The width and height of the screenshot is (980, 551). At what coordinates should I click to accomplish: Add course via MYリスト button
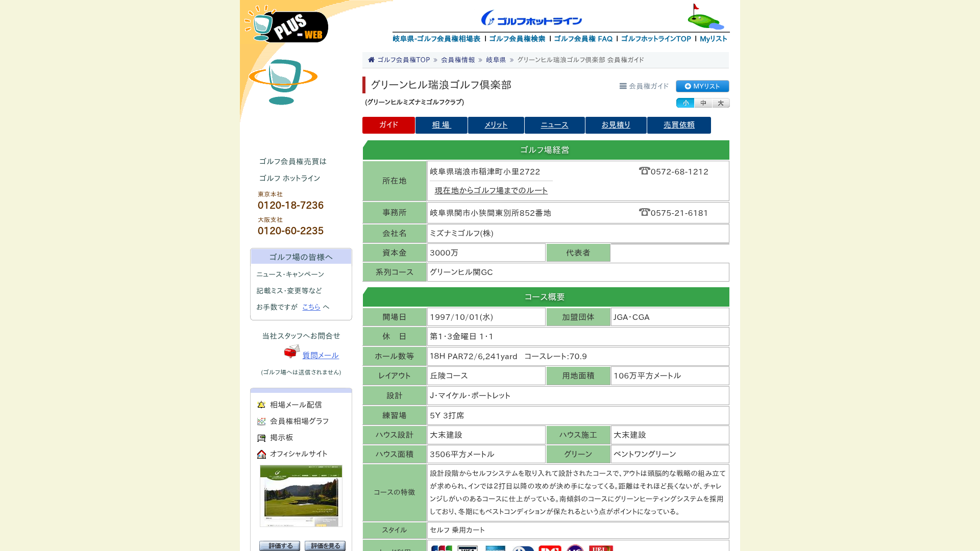[702, 86]
